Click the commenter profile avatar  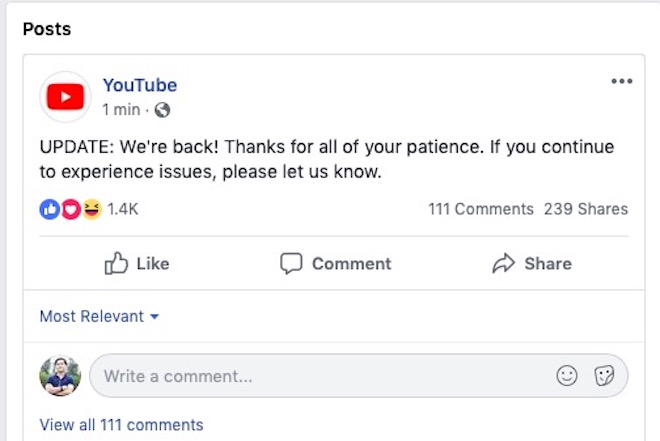pyautogui.click(x=60, y=376)
